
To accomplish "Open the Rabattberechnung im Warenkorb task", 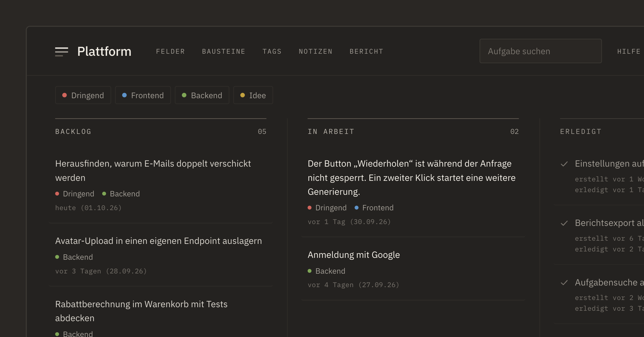I will (x=141, y=311).
